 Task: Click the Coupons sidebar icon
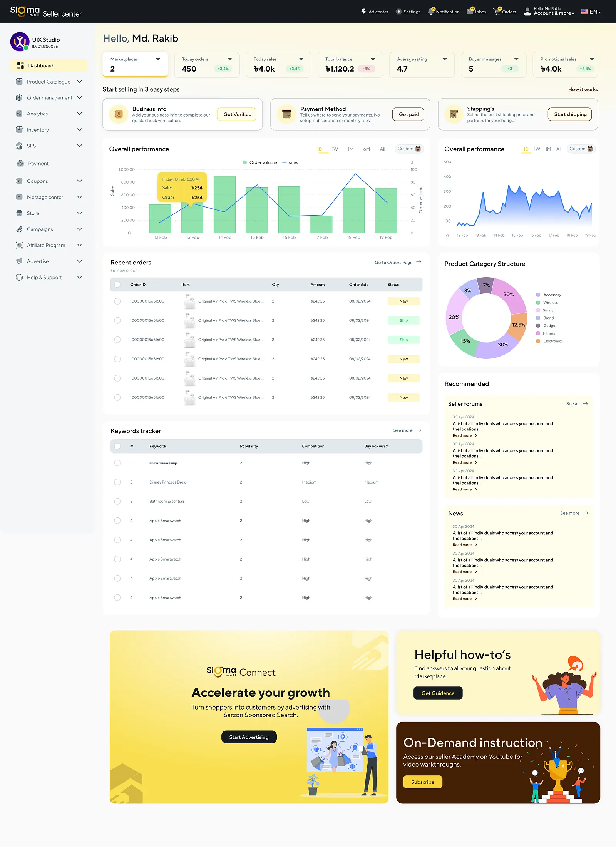click(19, 181)
